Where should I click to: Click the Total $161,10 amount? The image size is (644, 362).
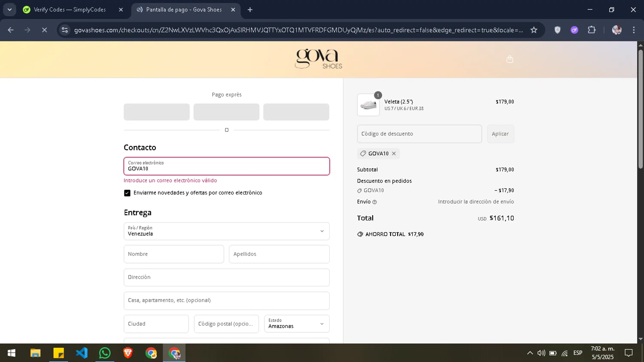point(501,218)
